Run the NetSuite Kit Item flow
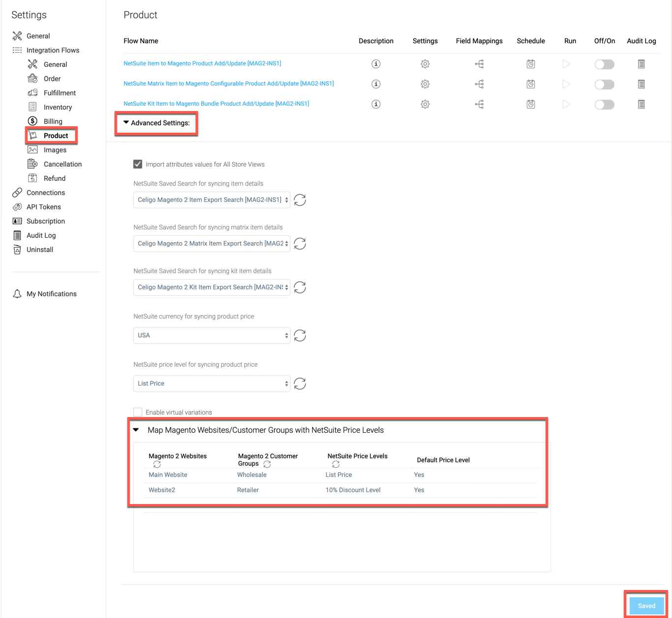This screenshot has width=672, height=618. [x=566, y=104]
